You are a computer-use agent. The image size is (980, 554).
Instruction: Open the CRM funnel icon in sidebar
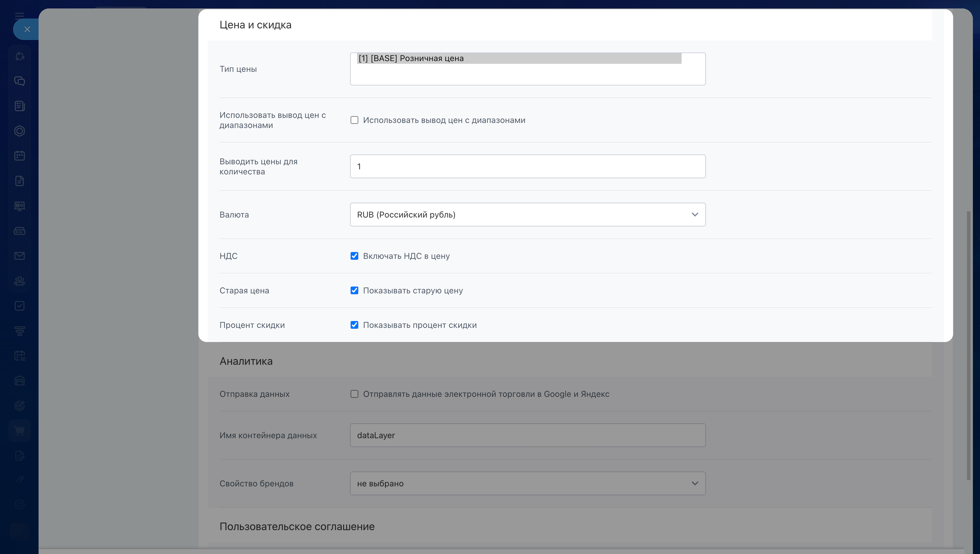point(19,331)
